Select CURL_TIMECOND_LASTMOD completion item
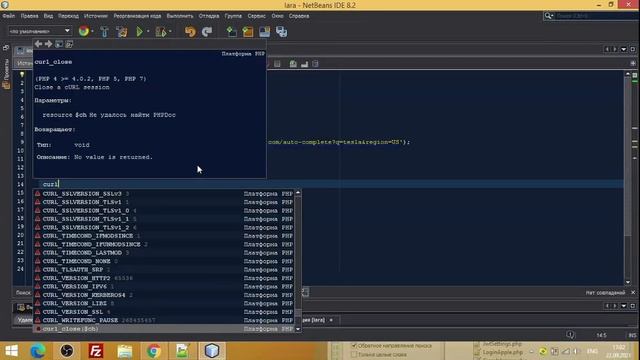 164,253
